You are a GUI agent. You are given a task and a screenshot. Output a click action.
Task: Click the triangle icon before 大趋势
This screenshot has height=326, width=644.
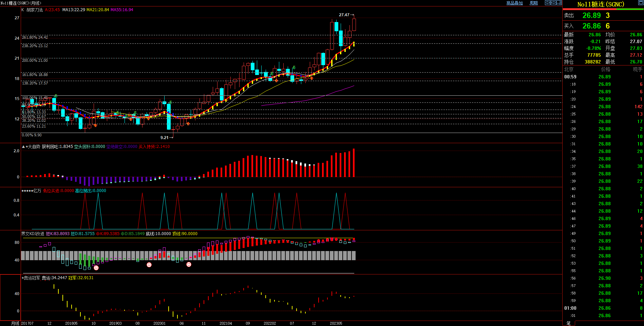click(23, 147)
